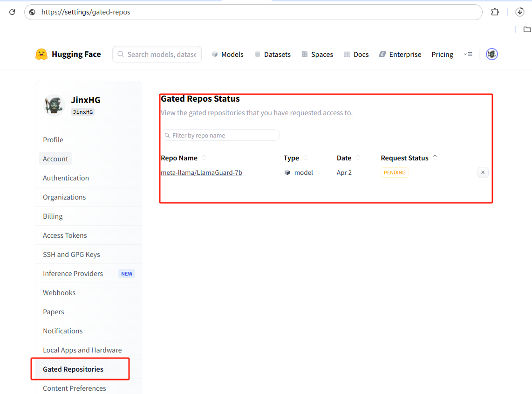Image resolution: width=532 pixels, height=394 pixels.
Task: Reload the page with the refresh icon
Action: point(12,12)
